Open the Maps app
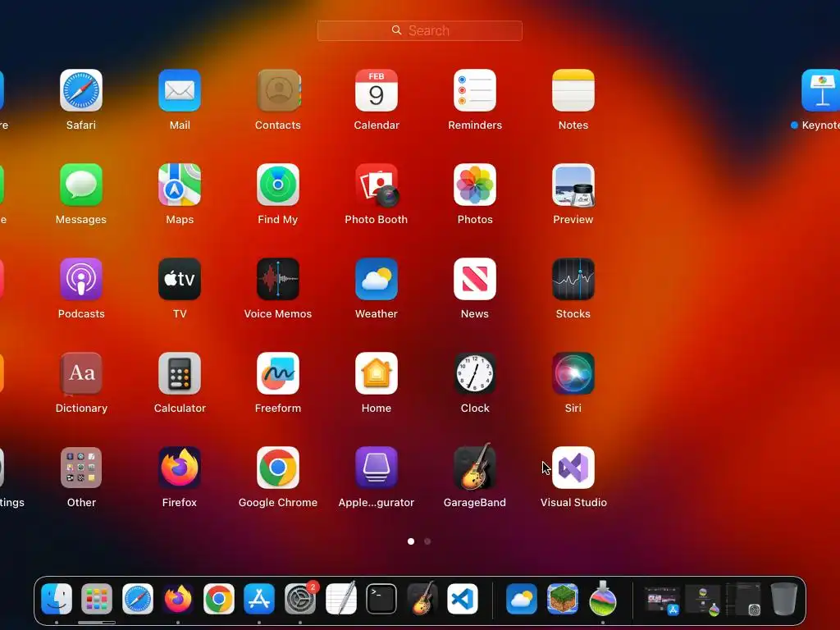 [180, 185]
